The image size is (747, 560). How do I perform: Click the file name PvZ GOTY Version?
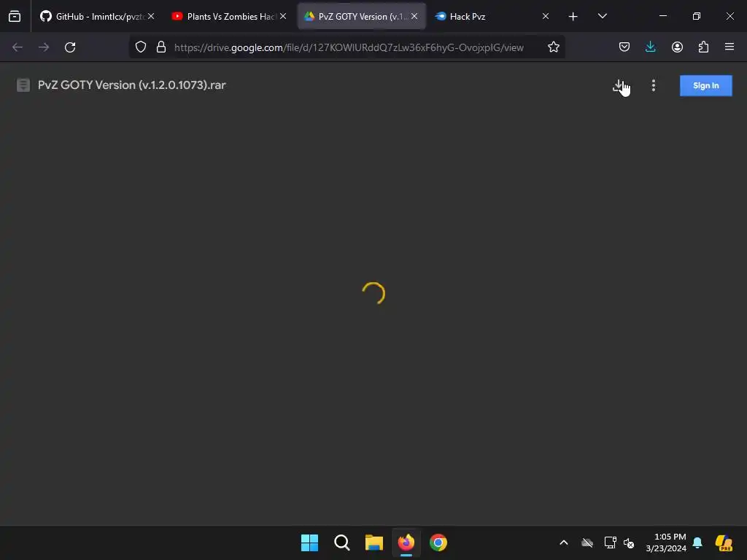coord(131,85)
